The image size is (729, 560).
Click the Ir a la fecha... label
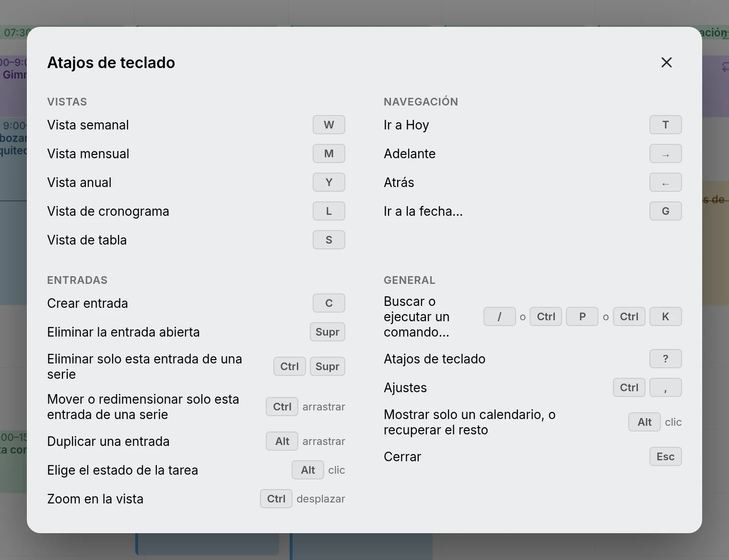(423, 211)
